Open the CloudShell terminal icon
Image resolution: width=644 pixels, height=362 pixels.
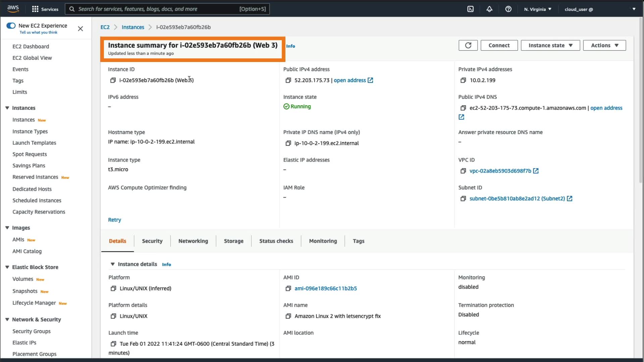point(470,9)
